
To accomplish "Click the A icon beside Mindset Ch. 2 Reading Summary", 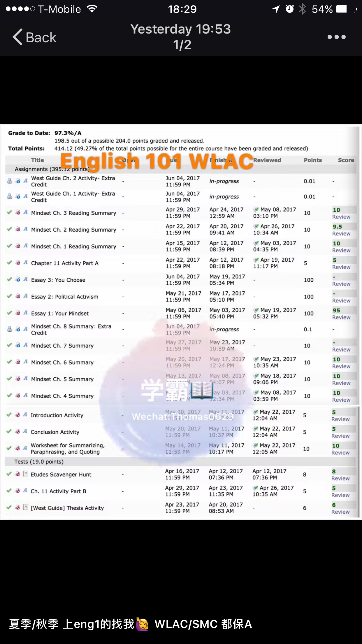I will click(x=26, y=229).
